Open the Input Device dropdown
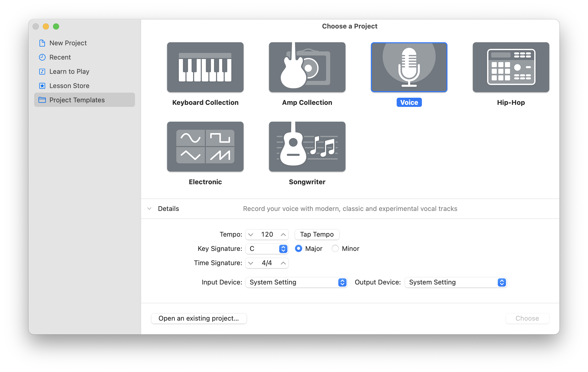The height and width of the screenshot is (372, 588). point(342,282)
